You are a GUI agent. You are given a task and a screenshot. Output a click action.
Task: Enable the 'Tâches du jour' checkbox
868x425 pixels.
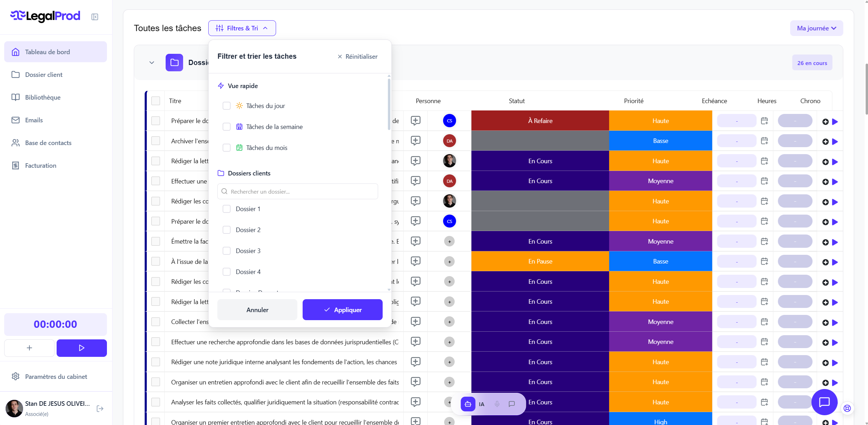(226, 106)
